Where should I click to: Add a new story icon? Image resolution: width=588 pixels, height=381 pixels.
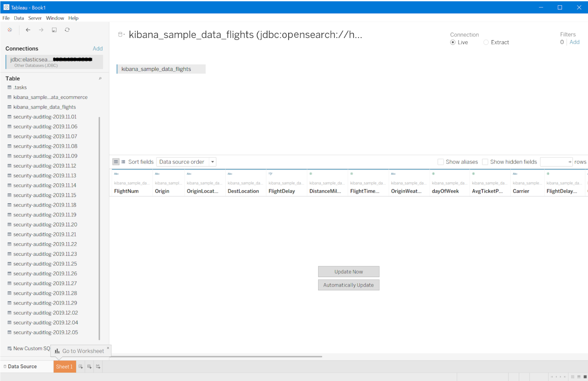[x=98, y=367]
